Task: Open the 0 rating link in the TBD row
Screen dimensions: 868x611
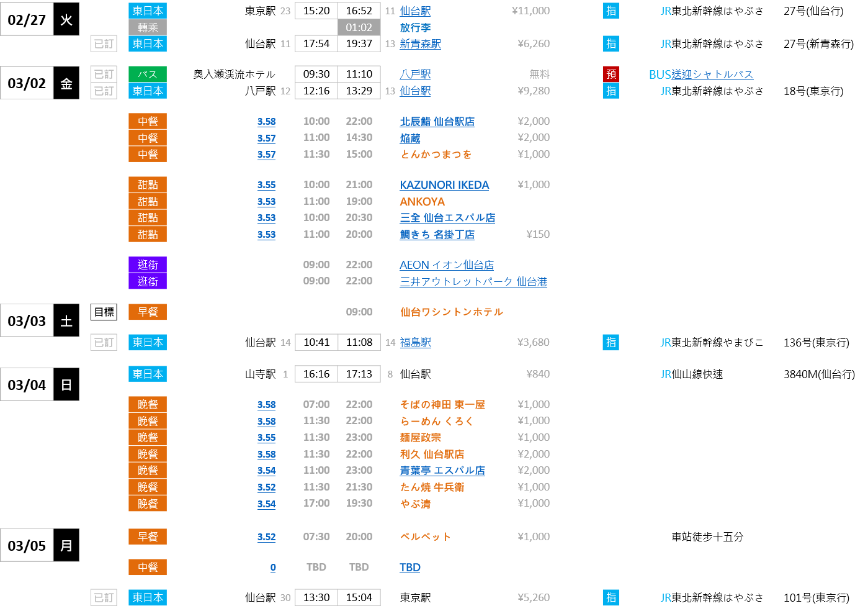Action: point(273,568)
